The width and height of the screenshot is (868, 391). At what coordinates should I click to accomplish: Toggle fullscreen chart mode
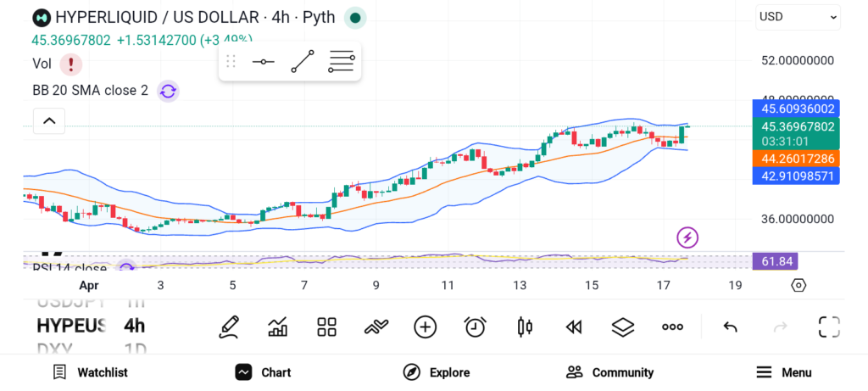828,327
